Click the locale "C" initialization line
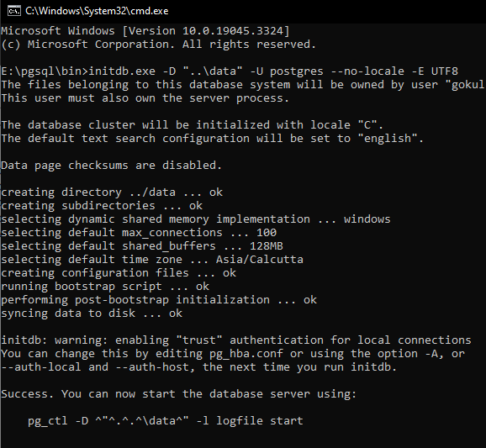This screenshot has height=448, width=486. (193, 125)
